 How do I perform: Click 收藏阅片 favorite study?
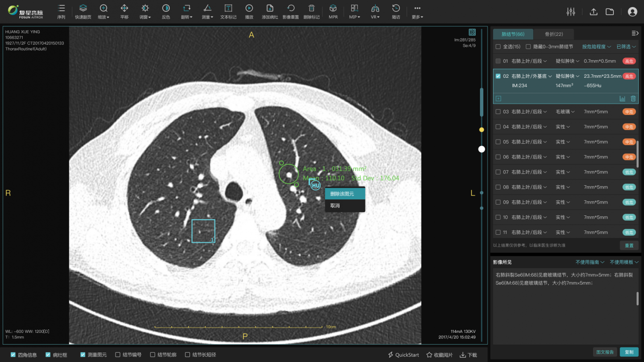(x=439, y=355)
